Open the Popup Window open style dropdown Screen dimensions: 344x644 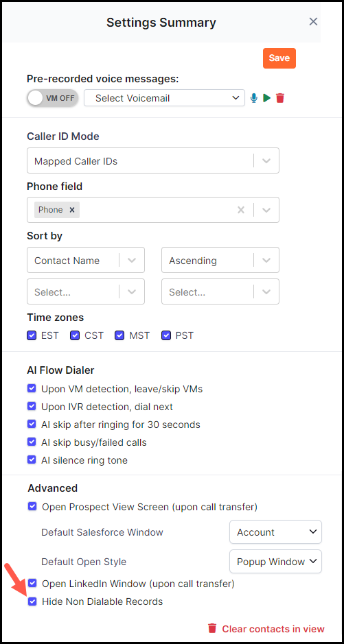(x=275, y=562)
